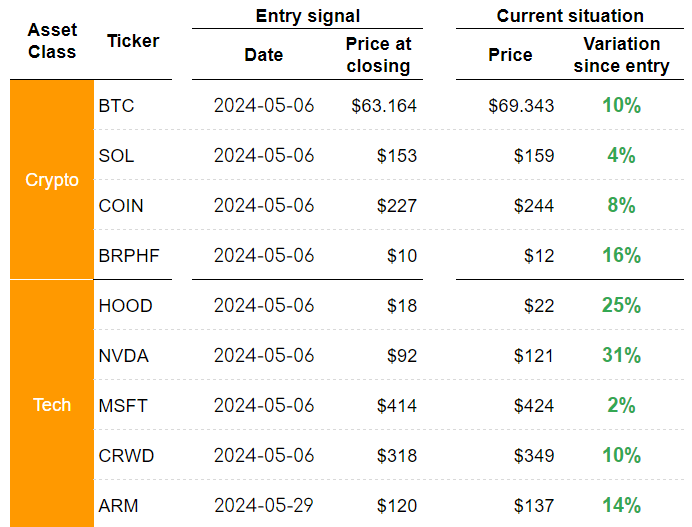Select the Ticker column header
The width and height of the screenshot is (692, 527).
133,41
